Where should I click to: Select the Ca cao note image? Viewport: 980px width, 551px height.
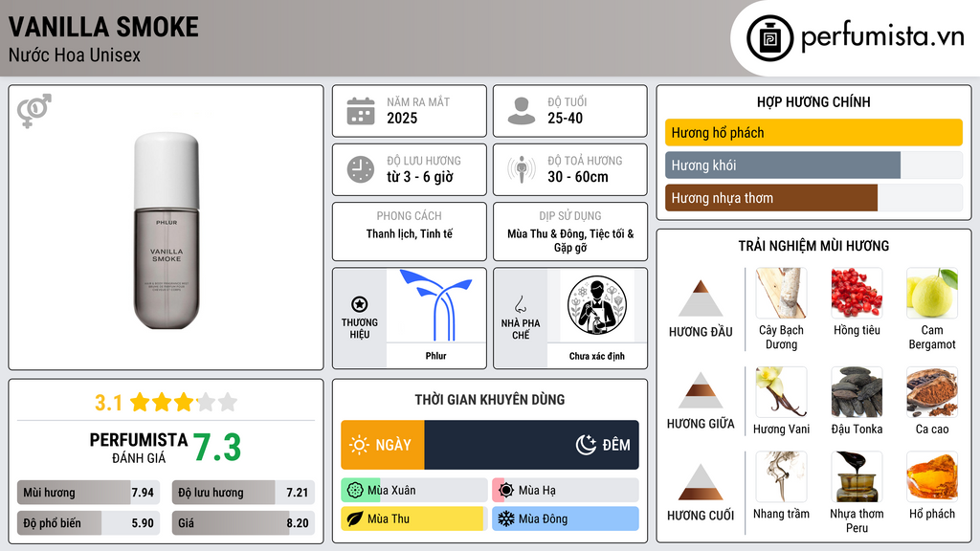tap(932, 391)
